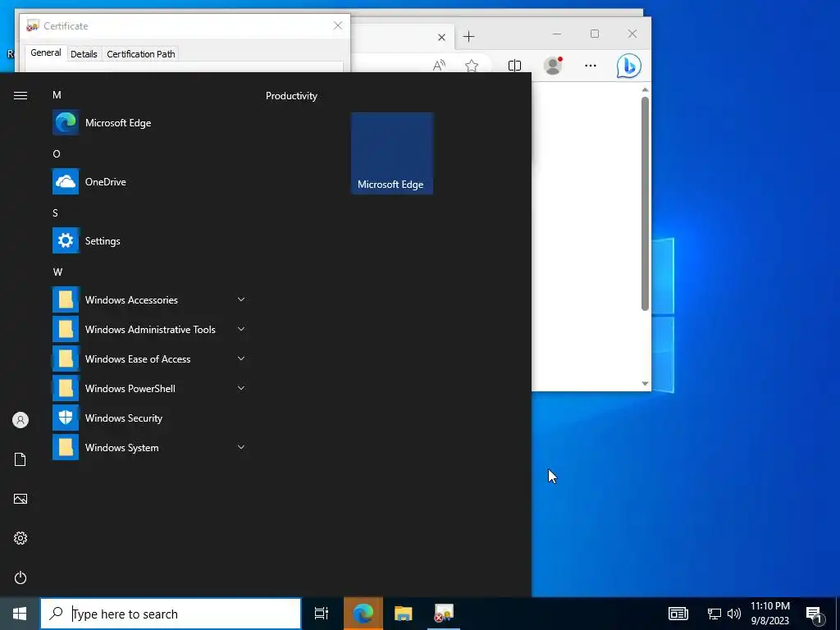Open Pictures from the Start sidebar

(21, 499)
